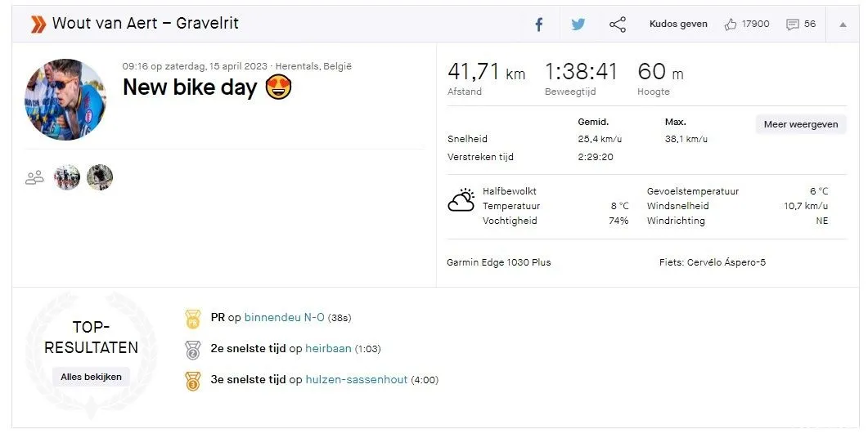Open Wout van Aert's profile photo
This screenshot has width=868, height=438.
click(x=65, y=100)
